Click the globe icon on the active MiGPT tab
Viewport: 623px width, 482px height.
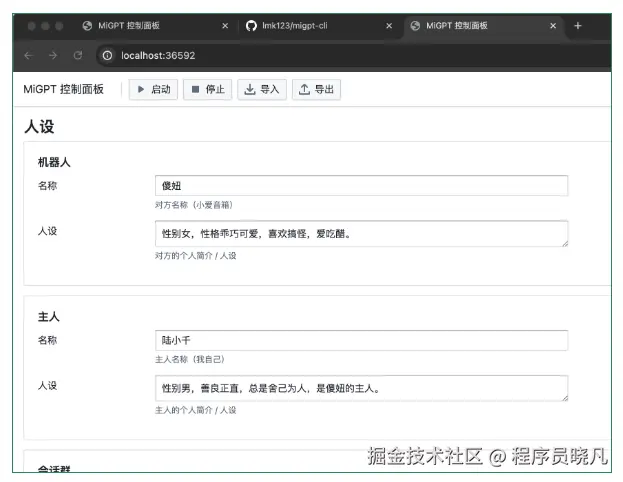[x=415, y=26]
